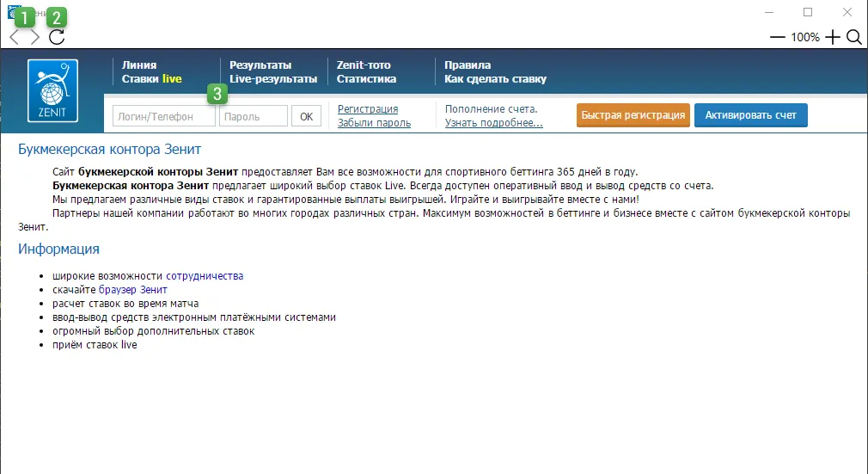The image size is (868, 474).
Task: Click text Пополнение счета.
Action: 491,109
